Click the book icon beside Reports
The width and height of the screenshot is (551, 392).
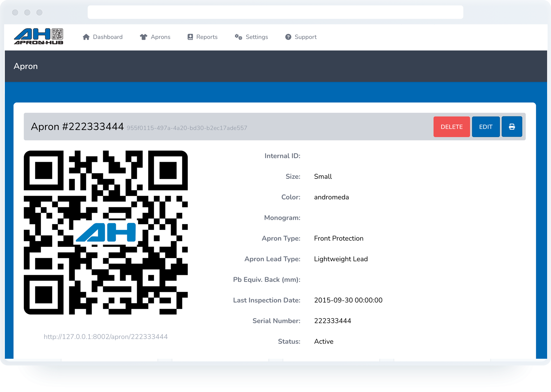pos(190,37)
